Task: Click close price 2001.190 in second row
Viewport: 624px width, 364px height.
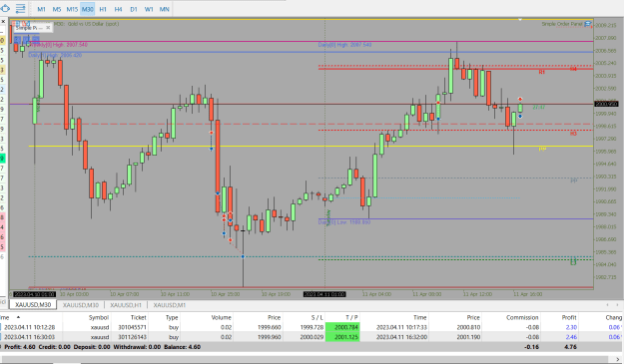Action: [x=468, y=337]
